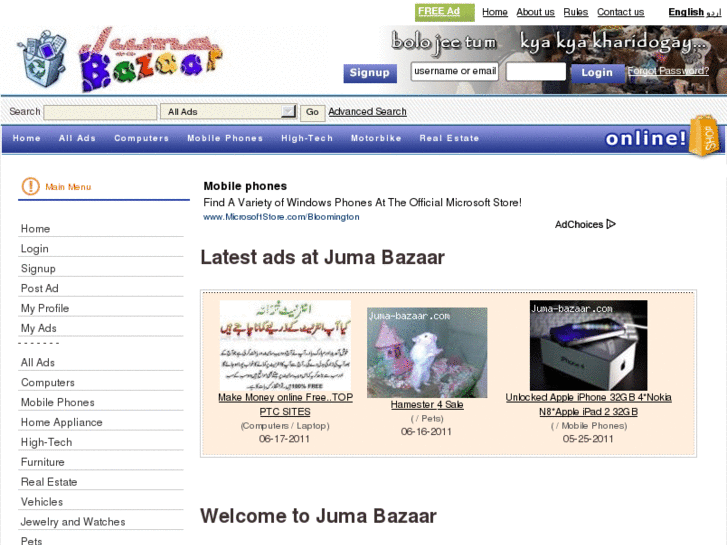Open the MicrosoftStore.com/Bloomington ad link
The height and width of the screenshot is (545, 727).
pos(281,217)
